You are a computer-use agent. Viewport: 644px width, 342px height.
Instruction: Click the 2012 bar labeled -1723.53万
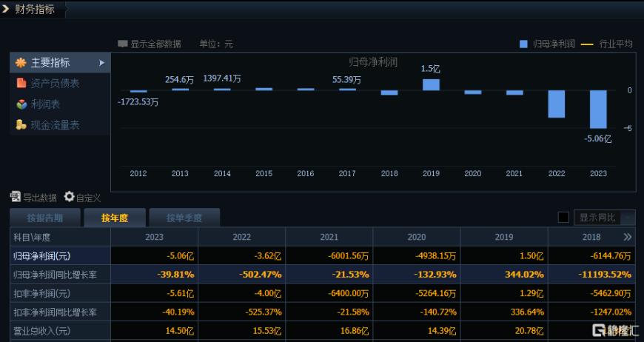point(138,92)
